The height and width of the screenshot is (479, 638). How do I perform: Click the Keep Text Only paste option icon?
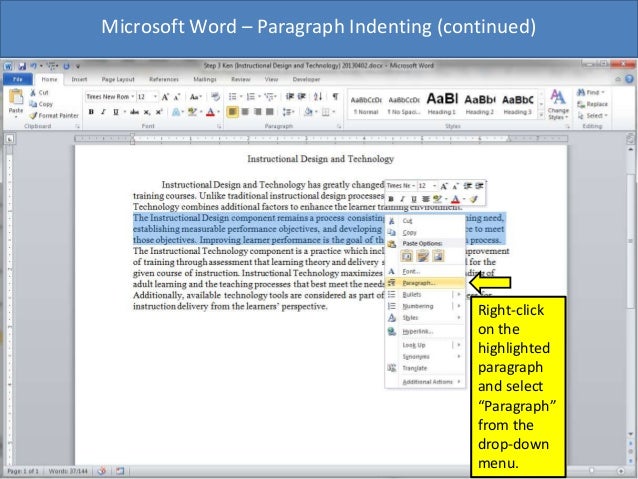[438, 256]
